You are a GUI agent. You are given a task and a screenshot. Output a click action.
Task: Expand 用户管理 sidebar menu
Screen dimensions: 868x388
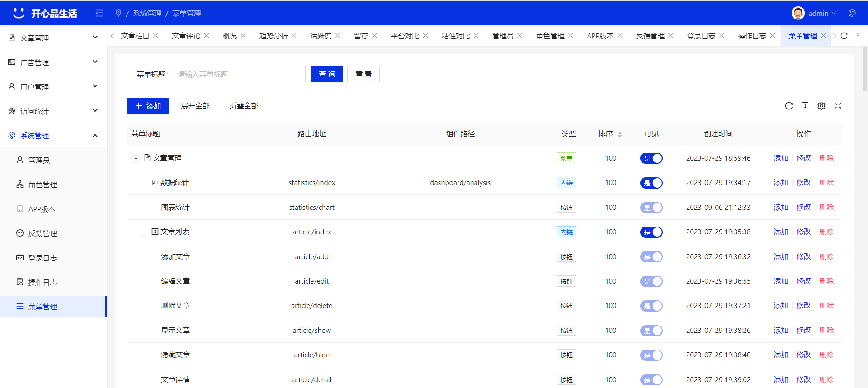53,86
